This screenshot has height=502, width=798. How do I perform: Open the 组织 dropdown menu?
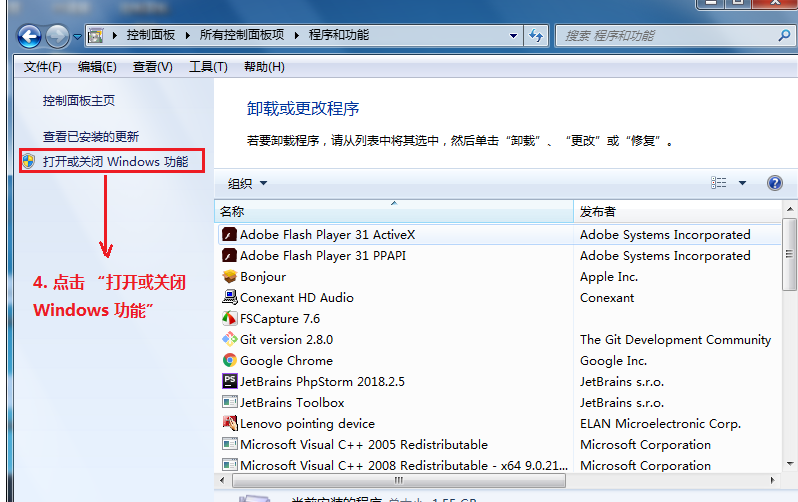(247, 183)
